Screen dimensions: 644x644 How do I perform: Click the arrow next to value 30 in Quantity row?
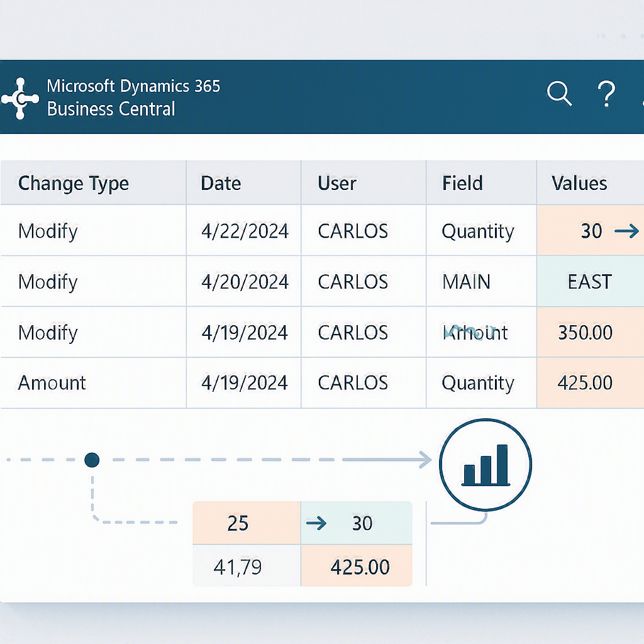[627, 231]
